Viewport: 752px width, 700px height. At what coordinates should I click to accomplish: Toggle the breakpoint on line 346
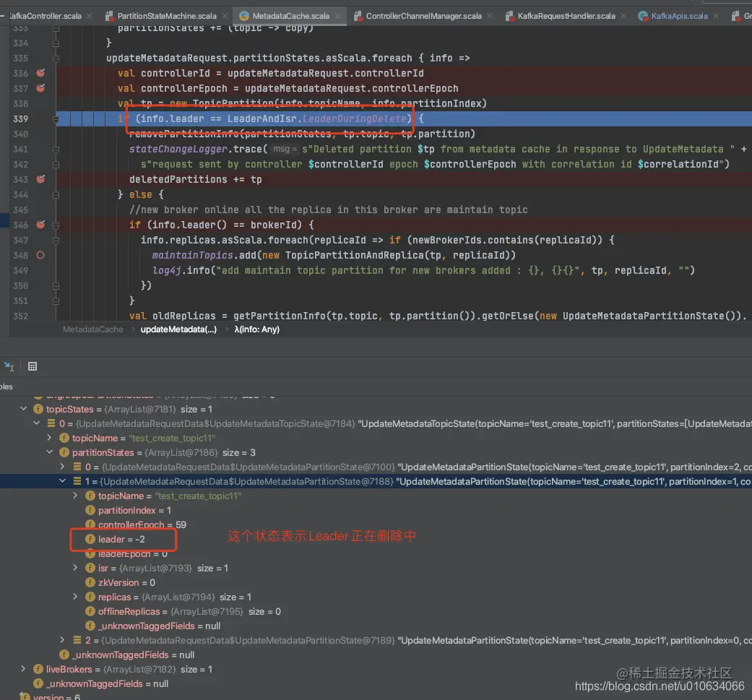point(40,225)
